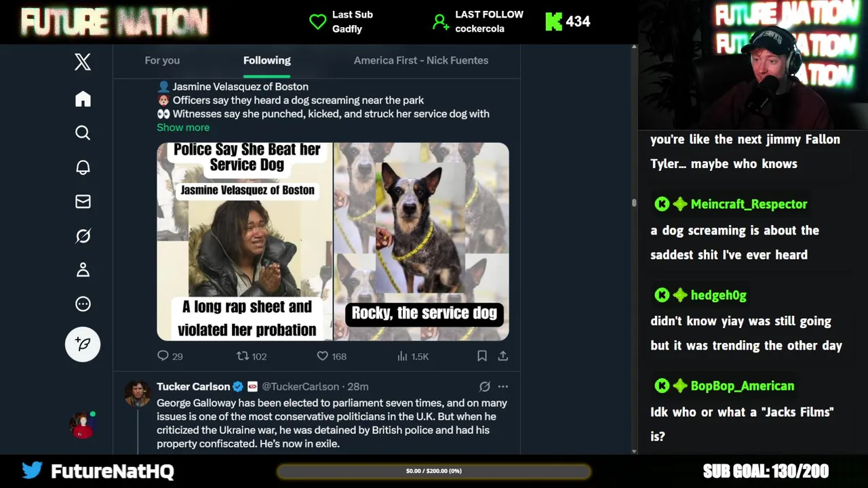Expand post text with Show more

point(183,127)
